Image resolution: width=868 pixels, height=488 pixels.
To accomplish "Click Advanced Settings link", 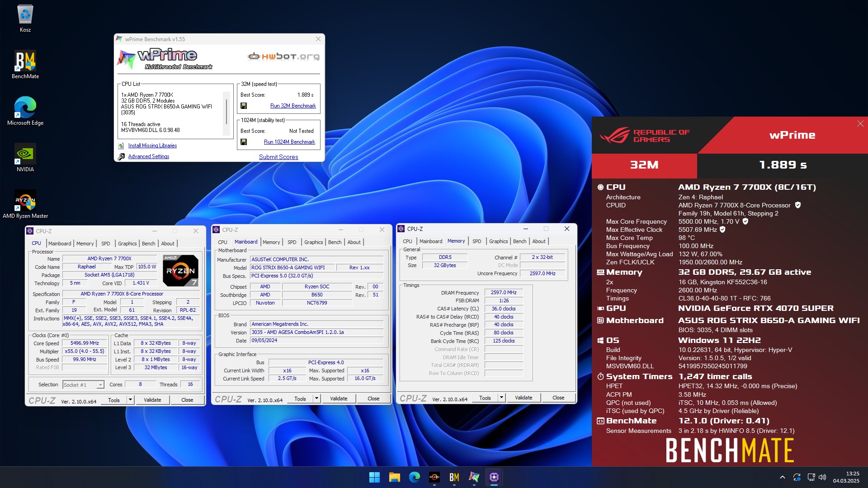I will point(148,156).
